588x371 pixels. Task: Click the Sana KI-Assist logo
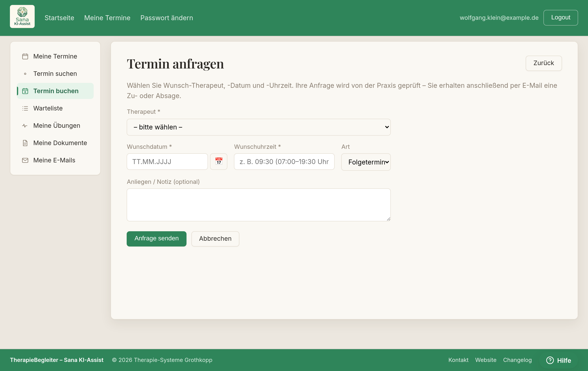22,16
